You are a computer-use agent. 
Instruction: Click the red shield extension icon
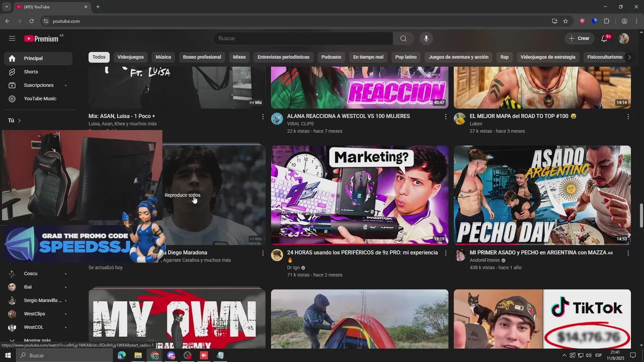[582, 21]
